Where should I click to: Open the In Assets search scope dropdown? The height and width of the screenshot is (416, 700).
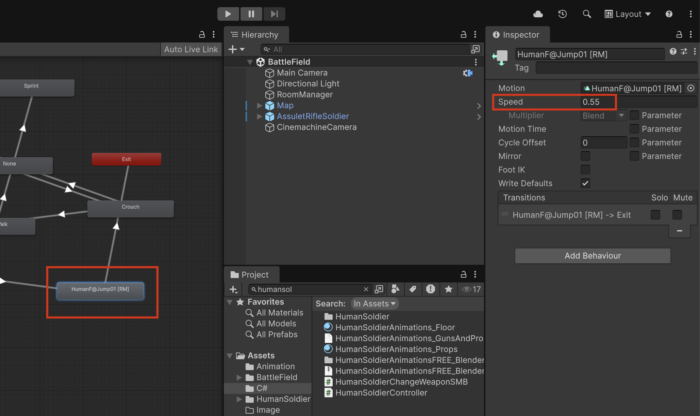(374, 303)
